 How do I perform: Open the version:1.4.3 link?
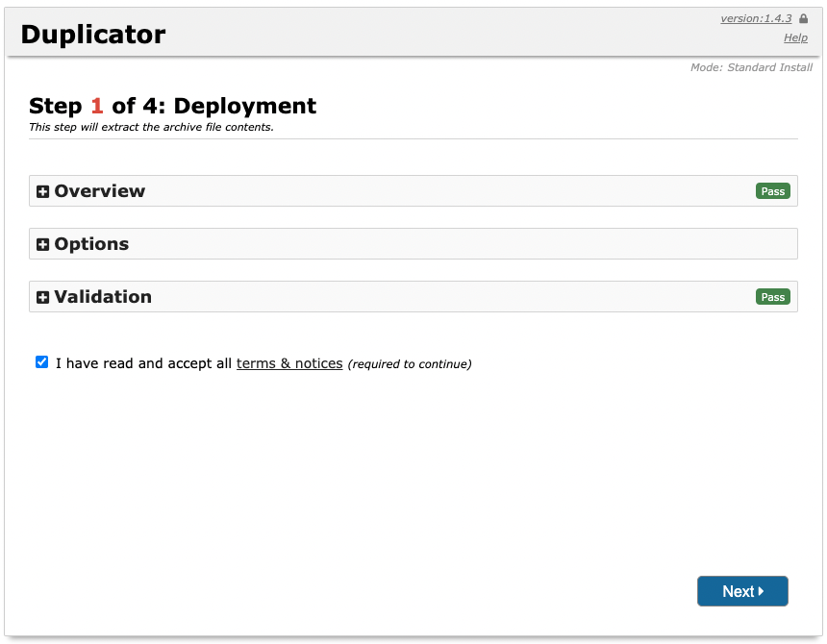756,18
